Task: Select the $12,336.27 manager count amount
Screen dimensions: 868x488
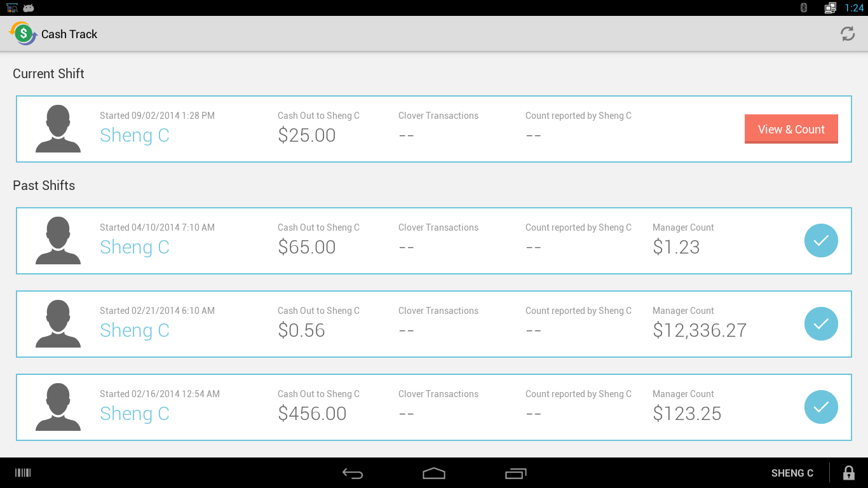Action: click(x=699, y=330)
